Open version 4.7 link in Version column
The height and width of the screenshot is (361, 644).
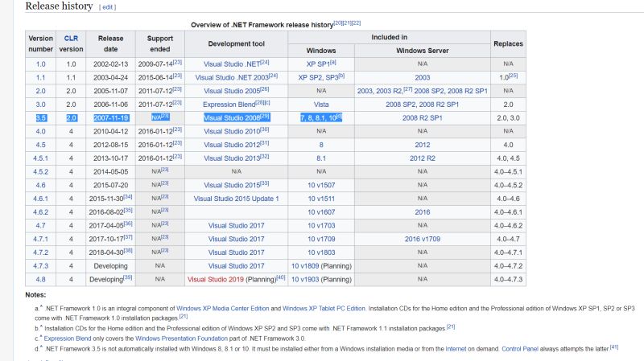pos(41,226)
